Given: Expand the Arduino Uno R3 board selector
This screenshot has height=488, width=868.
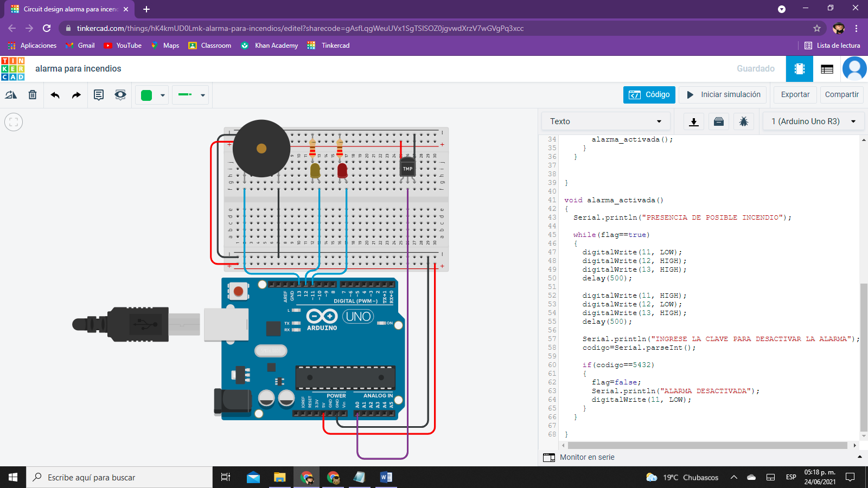Looking at the screenshot, I should click(x=813, y=121).
